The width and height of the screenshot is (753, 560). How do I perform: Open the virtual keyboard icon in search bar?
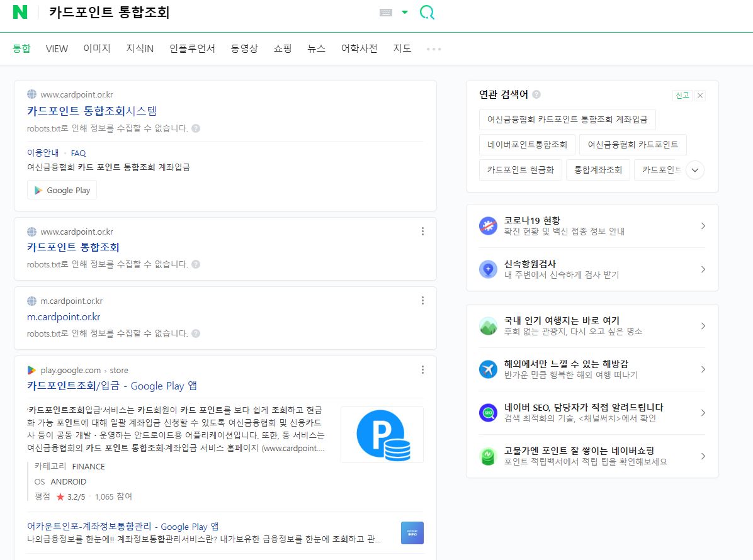386,13
